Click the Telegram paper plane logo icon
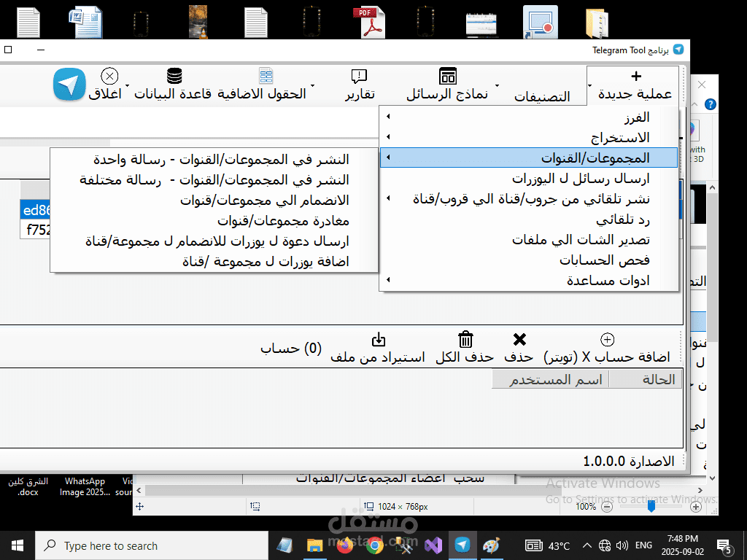Image resolution: width=747 pixels, height=560 pixels. coord(69,85)
